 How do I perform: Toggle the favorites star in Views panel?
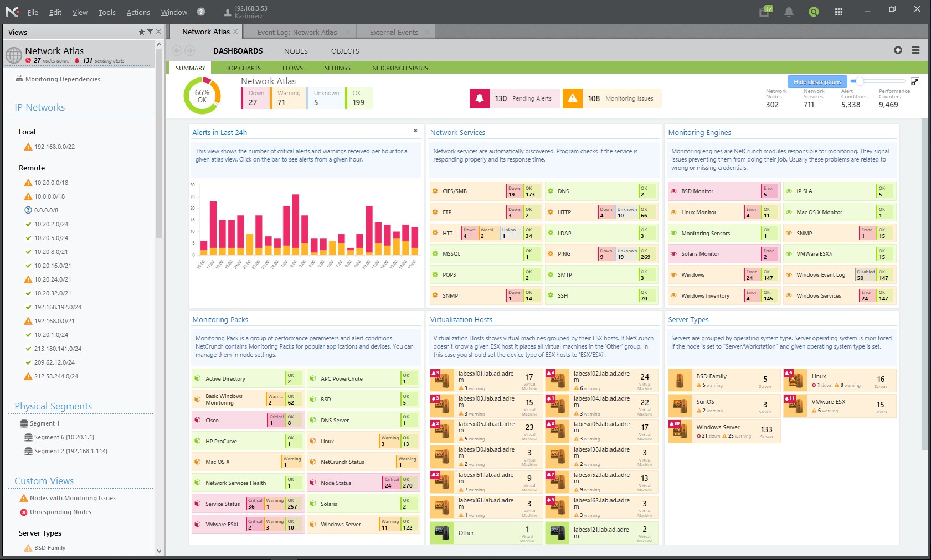coord(142,32)
